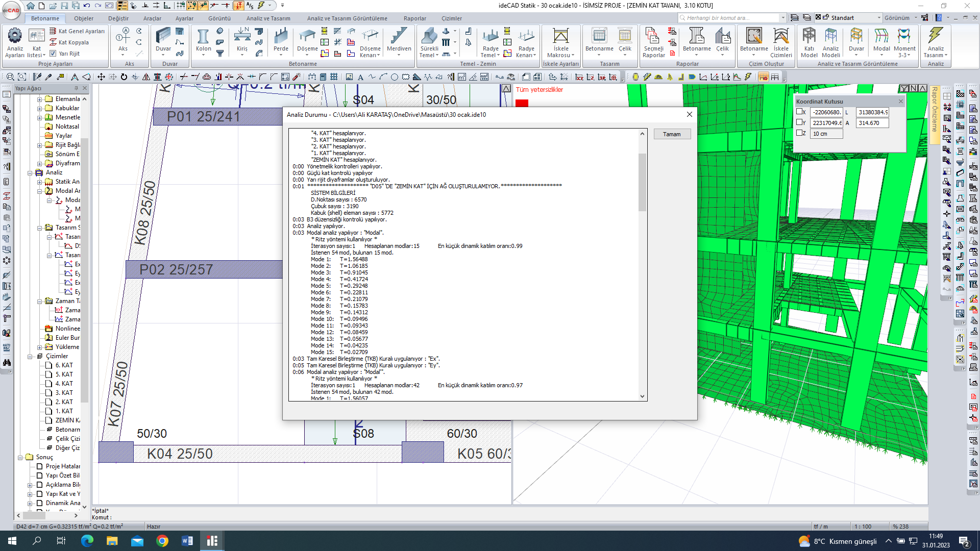Toggle the Z coordinate lock checkbox

tap(799, 133)
